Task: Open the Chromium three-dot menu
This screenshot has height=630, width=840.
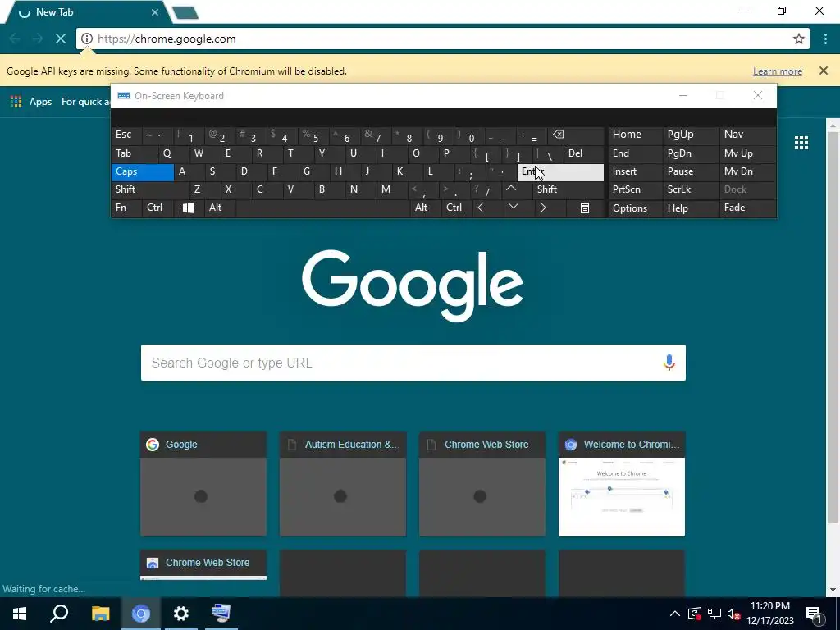Action: click(x=825, y=39)
